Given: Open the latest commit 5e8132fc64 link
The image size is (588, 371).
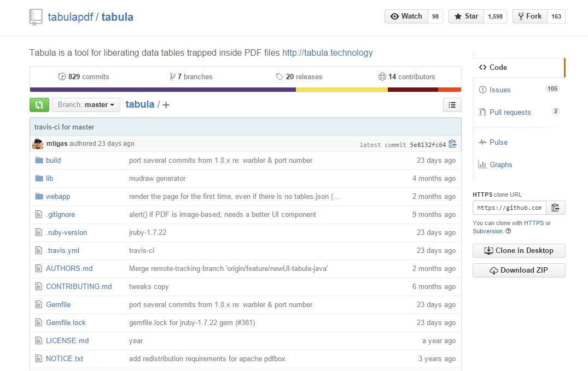Looking at the screenshot, I should click(428, 145).
